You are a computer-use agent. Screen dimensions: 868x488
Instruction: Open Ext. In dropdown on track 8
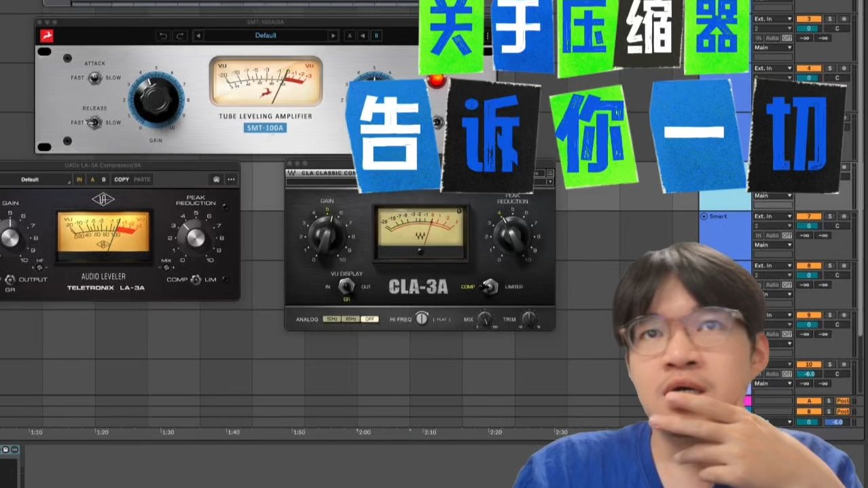point(773,265)
